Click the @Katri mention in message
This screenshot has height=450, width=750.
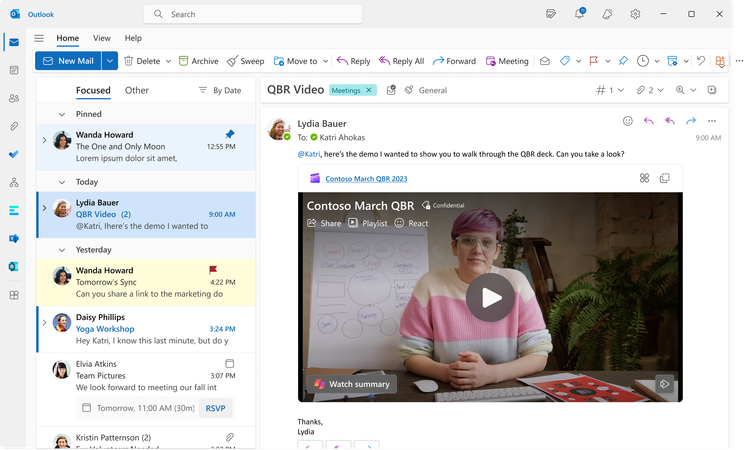pos(309,154)
